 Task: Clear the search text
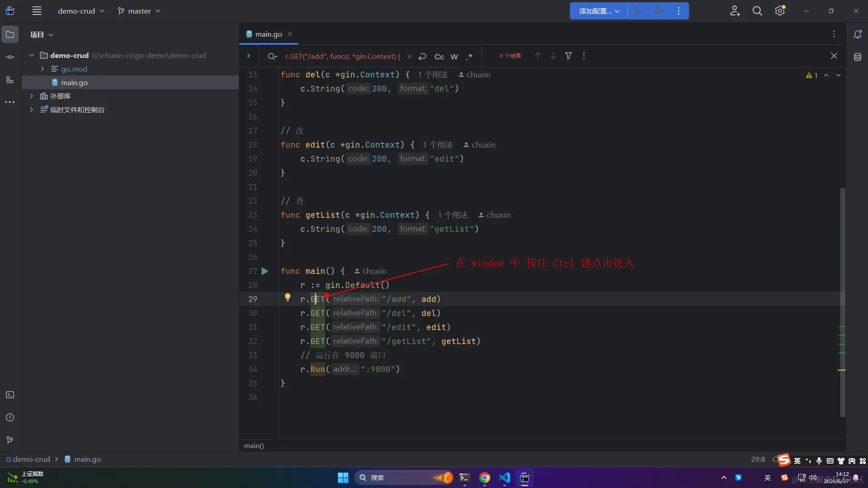click(410, 56)
